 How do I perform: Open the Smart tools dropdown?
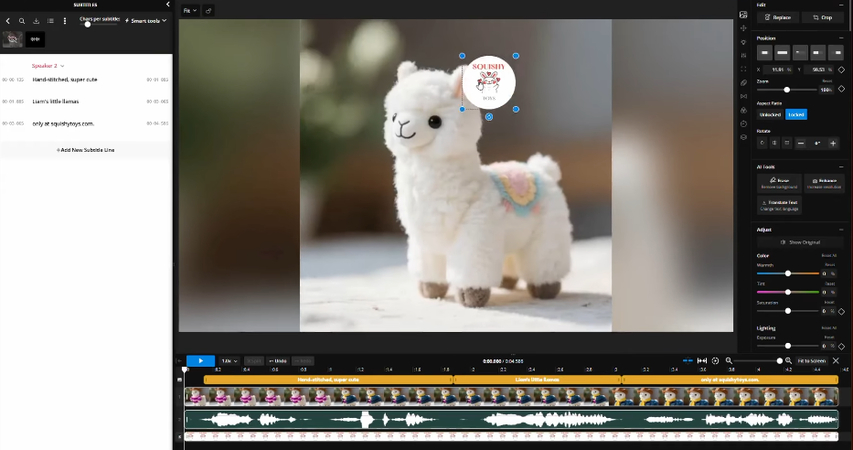pyautogui.click(x=145, y=21)
